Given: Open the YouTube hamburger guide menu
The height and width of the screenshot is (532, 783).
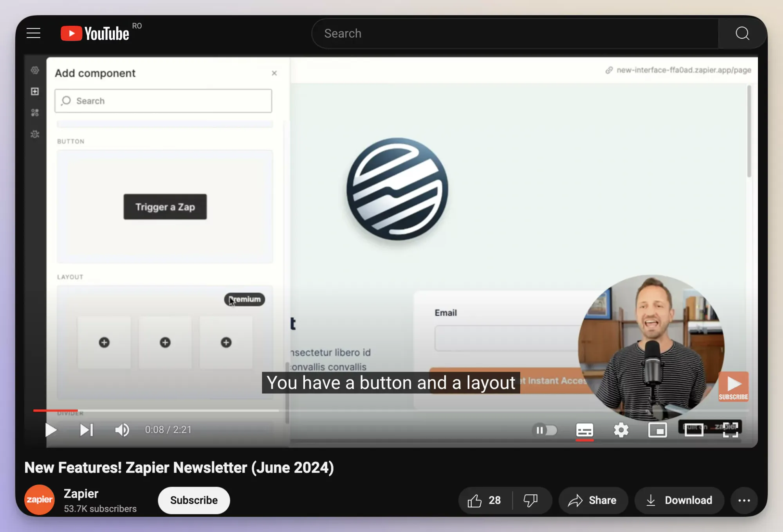Looking at the screenshot, I should 33,33.
